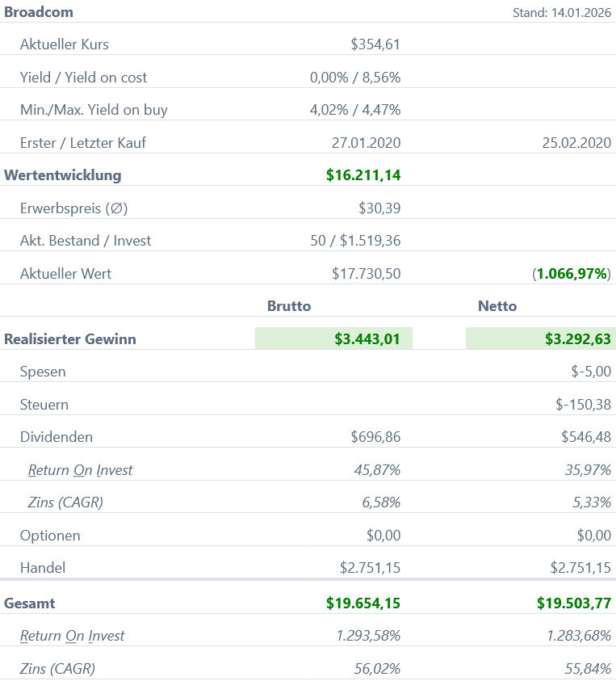Select the last purchase date 25.02.2020
This screenshot has height=681, width=616.
click(x=576, y=143)
